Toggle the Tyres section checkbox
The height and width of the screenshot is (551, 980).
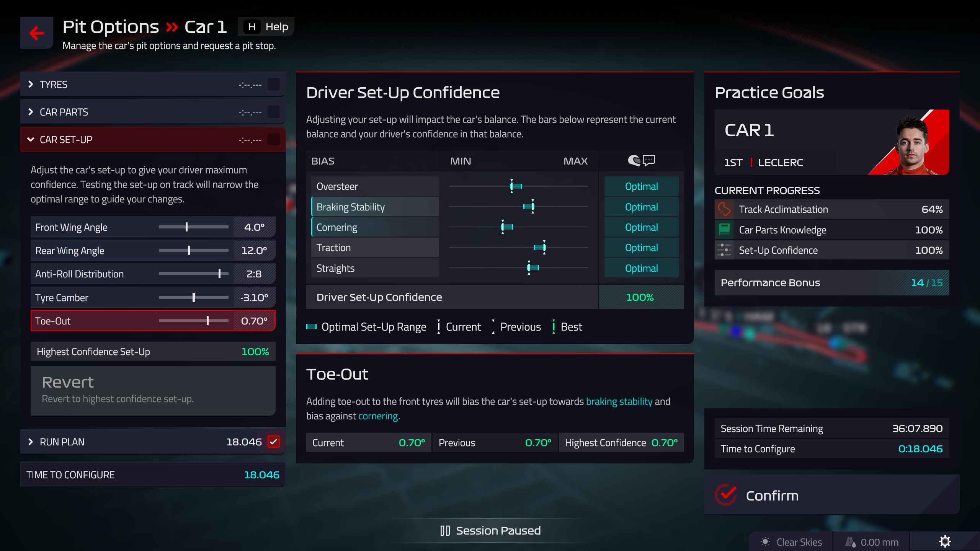[x=274, y=85]
